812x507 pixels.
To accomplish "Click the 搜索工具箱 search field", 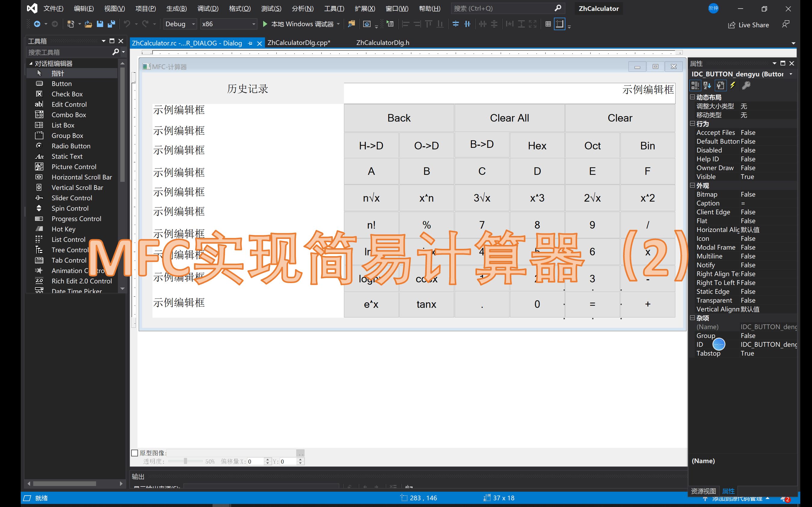I will [x=69, y=52].
